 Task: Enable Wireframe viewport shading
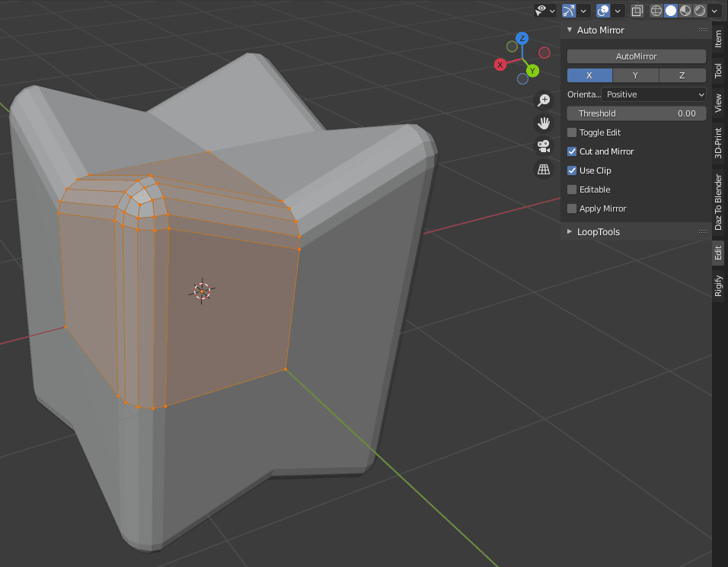click(656, 10)
